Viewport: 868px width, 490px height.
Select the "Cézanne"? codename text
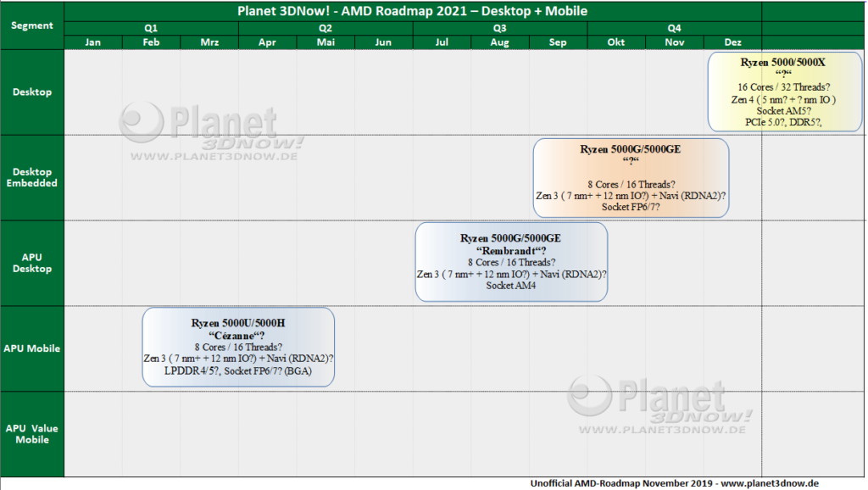click(237, 336)
